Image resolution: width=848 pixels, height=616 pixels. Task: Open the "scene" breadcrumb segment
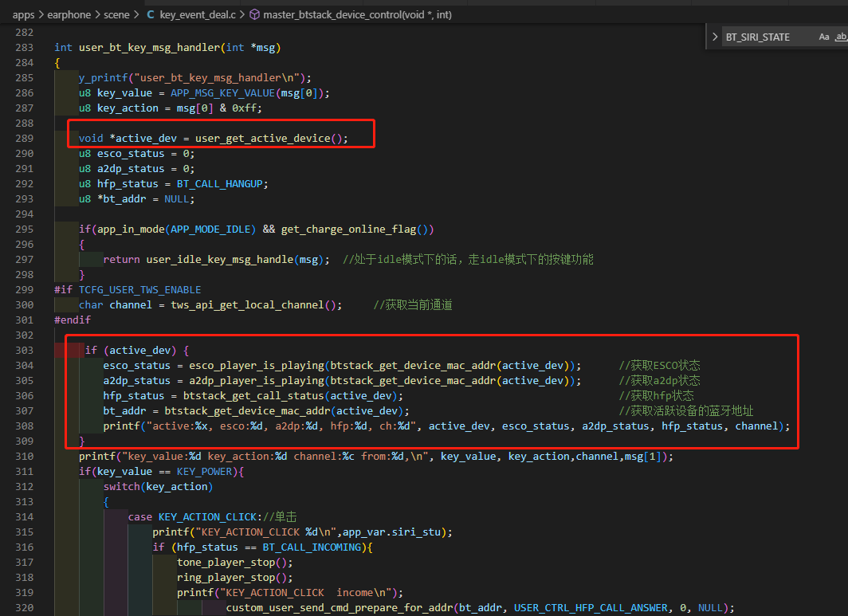coord(116,14)
